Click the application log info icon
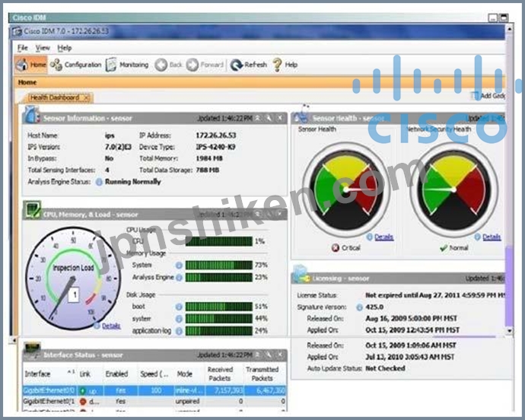Image resolution: width=525 pixels, height=420 pixels. [179, 331]
